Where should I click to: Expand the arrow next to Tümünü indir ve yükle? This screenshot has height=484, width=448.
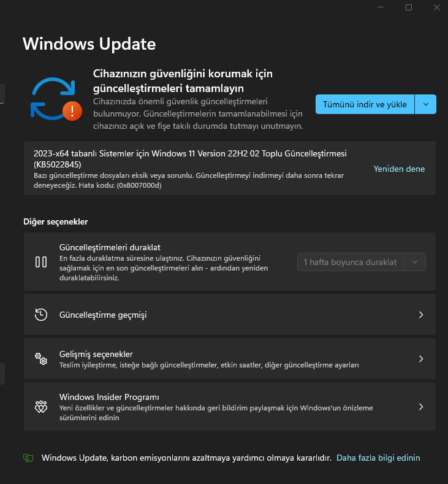[x=425, y=104]
